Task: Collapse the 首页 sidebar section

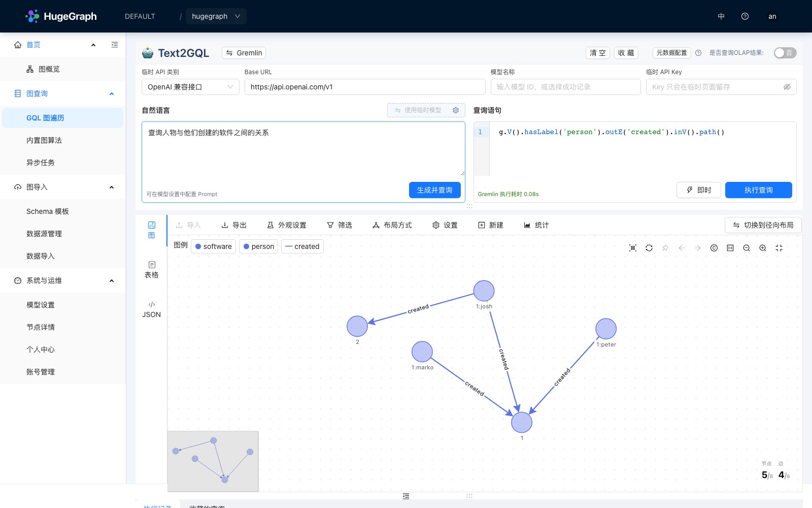Action: (93, 45)
